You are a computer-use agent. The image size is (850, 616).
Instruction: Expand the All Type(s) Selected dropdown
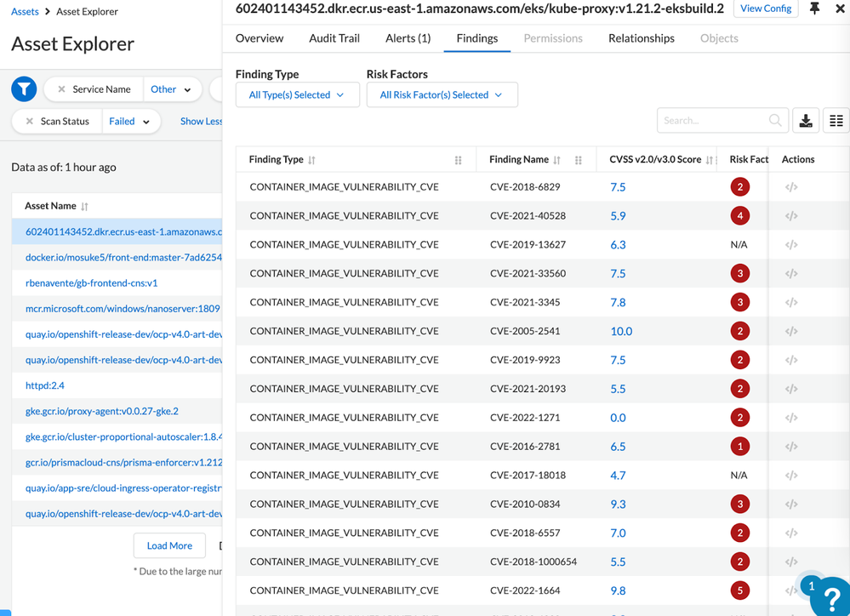coord(296,95)
